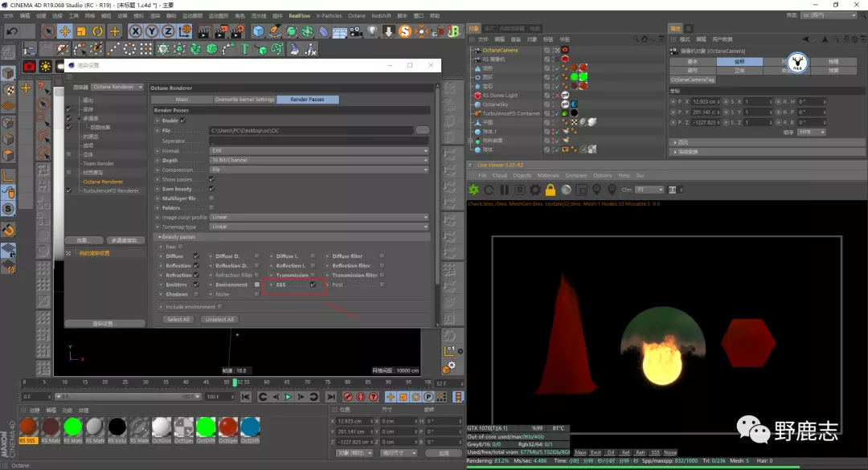868x470 pixels.
Task: Open the Depth 16 Bit/Channel dropdown
Action: coord(318,161)
